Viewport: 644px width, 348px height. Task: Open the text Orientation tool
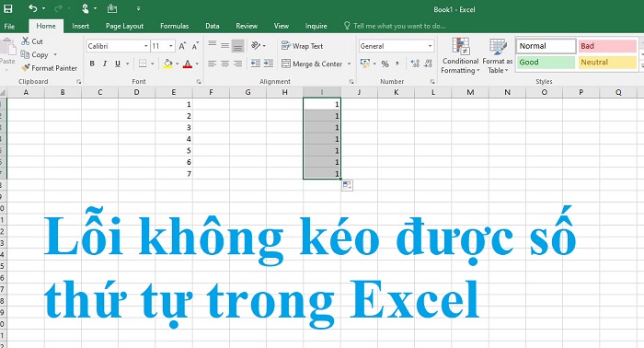[x=256, y=45]
